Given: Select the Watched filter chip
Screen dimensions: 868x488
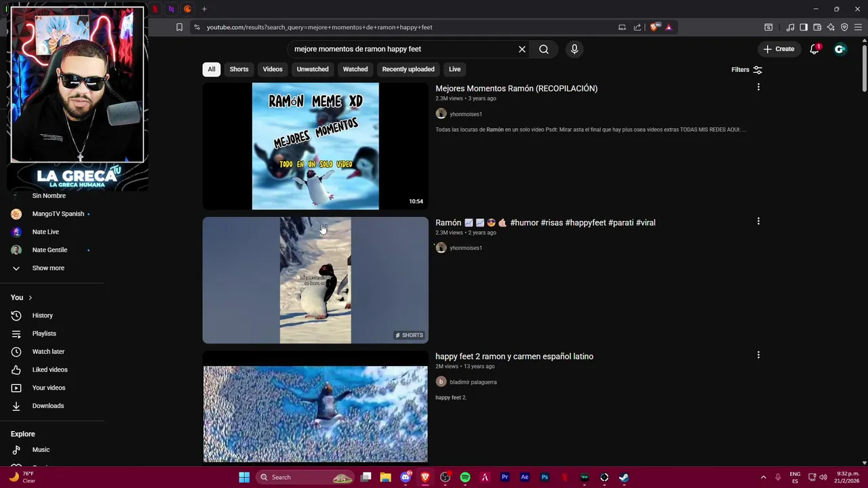Looking at the screenshot, I should tap(355, 69).
